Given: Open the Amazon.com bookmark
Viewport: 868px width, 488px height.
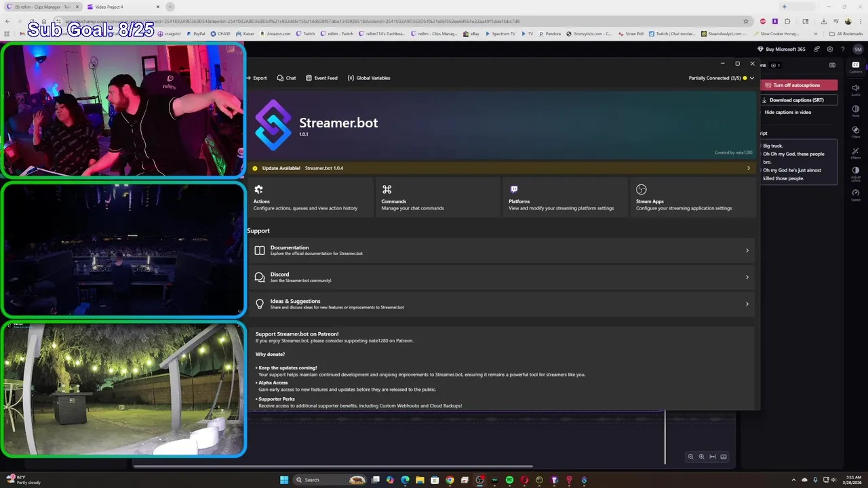Looking at the screenshot, I should pyautogui.click(x=275, y=33).
